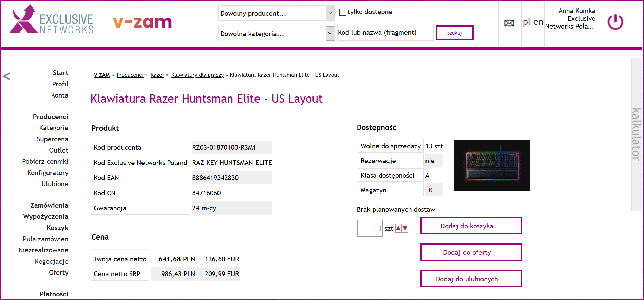Increase quantity with up arrow

point(398,228)
